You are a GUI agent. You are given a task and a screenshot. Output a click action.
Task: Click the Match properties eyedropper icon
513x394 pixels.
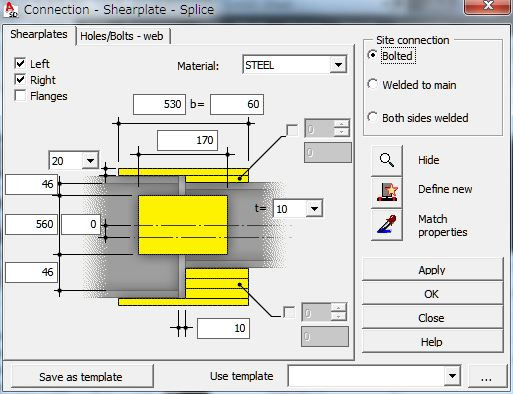pyautogui.click(x=387, y=225)
